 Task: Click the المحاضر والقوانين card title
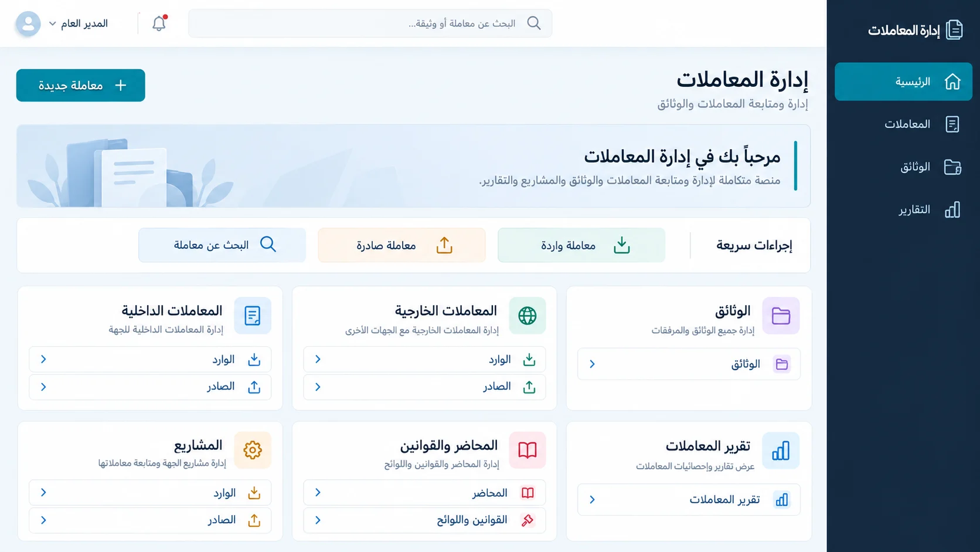[449, 446]
